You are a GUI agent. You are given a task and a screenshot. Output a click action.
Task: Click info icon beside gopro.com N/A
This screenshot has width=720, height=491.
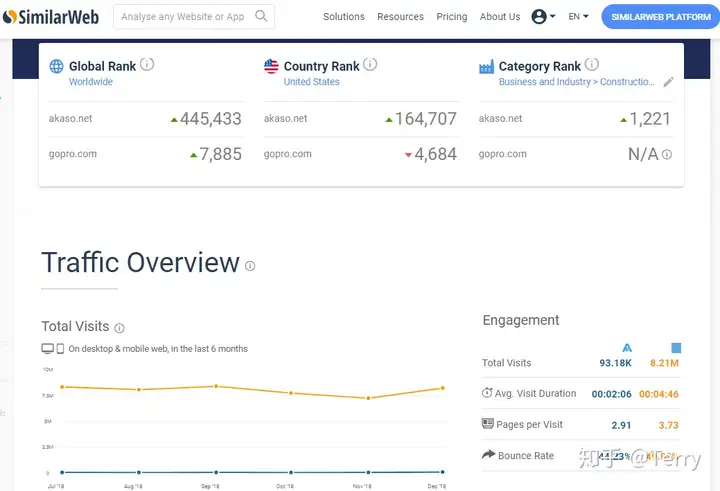point(667,154)
